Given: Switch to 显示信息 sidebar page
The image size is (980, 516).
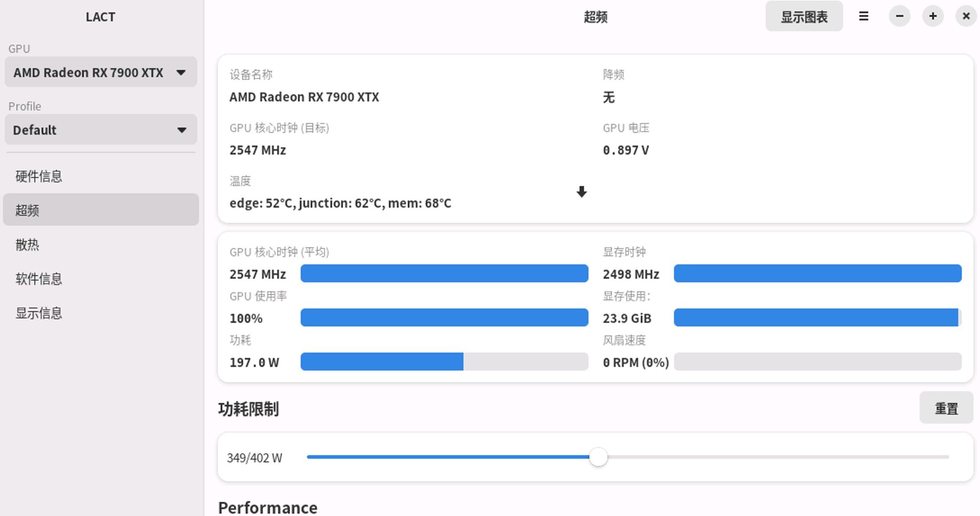Looking at the screenshot, I should [101, 313].
